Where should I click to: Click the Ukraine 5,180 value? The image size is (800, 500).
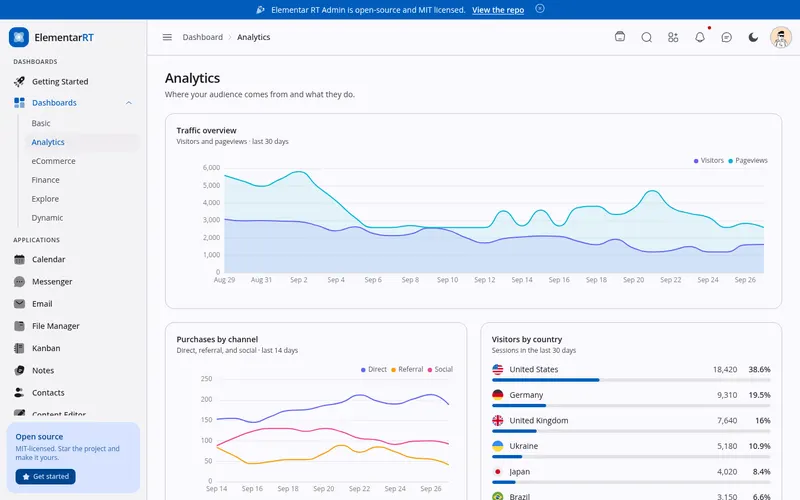(x=727, y=446)
